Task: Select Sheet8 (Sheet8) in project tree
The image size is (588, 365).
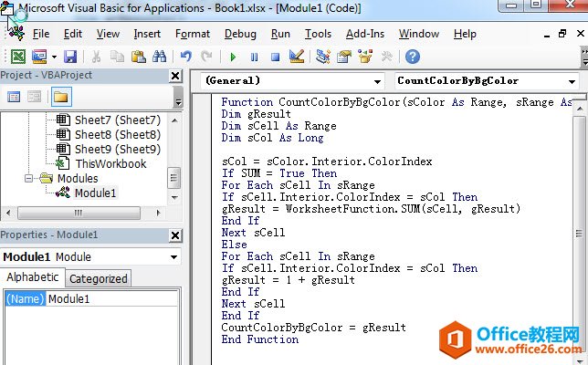Action: [x=118, y=134]
